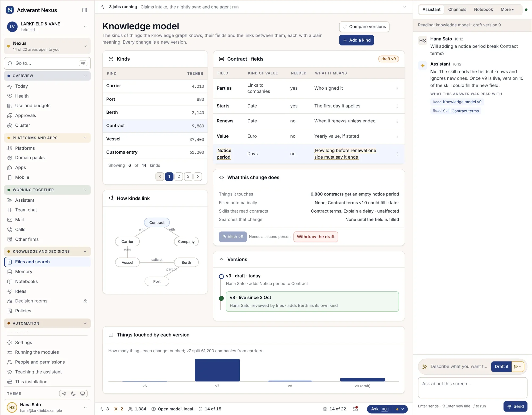Screen dimensions: 532x415
Task: Collapse the Platforms and Apps section
Action: (47, 138)
